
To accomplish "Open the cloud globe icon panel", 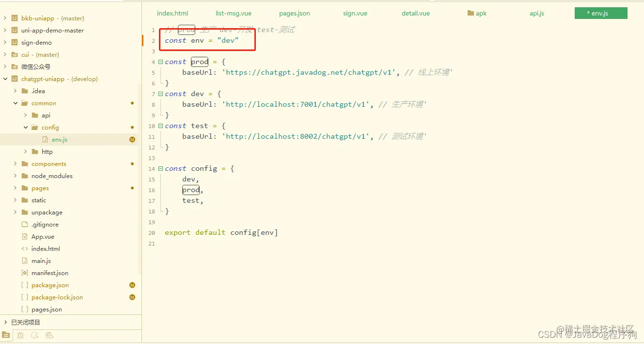I will pyautogui.click(x=49, y=335).
